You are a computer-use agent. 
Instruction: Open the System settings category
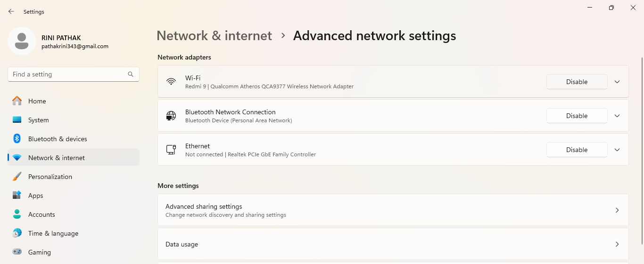[x=38, y=120]
